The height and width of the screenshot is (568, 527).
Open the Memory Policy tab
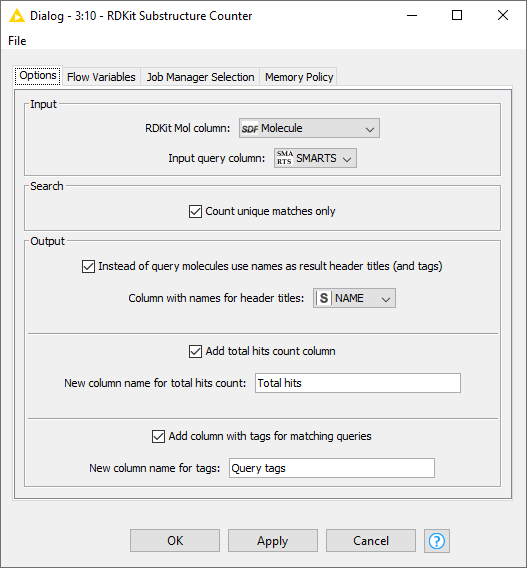tap(299, 77)
